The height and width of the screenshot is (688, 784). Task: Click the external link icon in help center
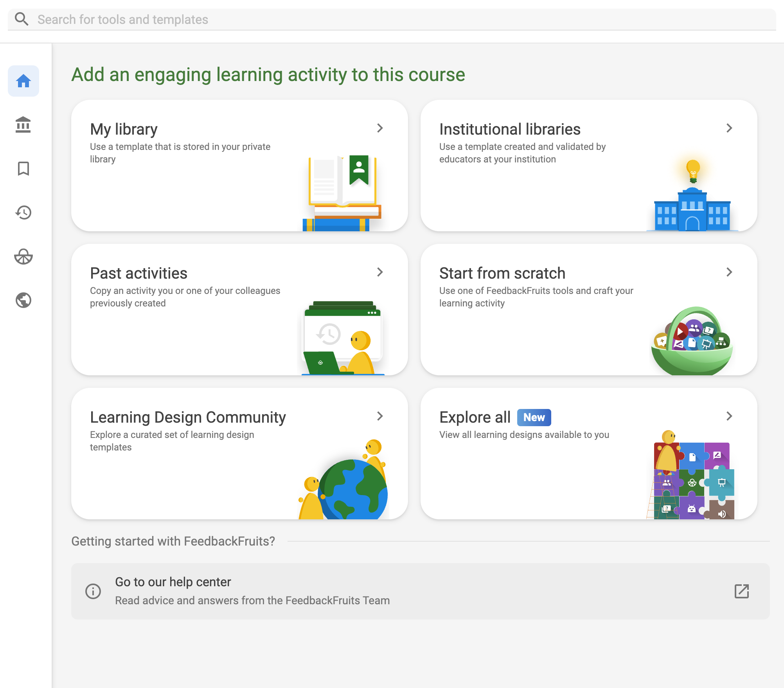(741, 591)
